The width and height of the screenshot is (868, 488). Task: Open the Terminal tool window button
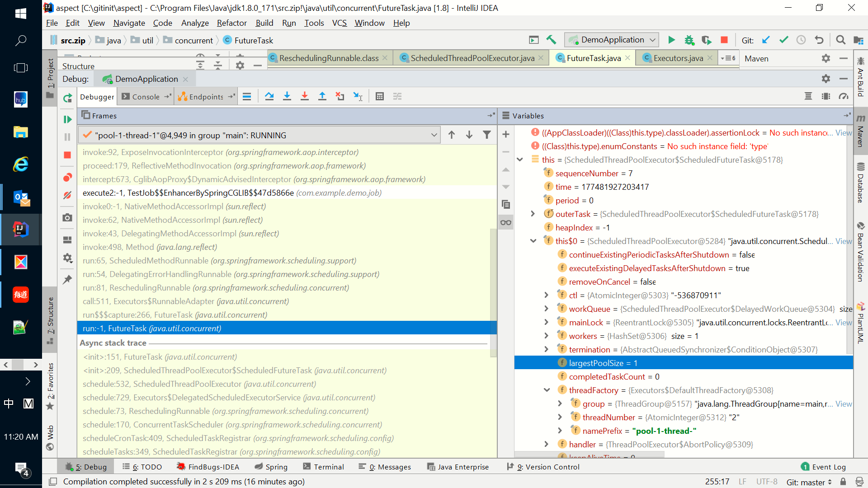pos(324,467)
